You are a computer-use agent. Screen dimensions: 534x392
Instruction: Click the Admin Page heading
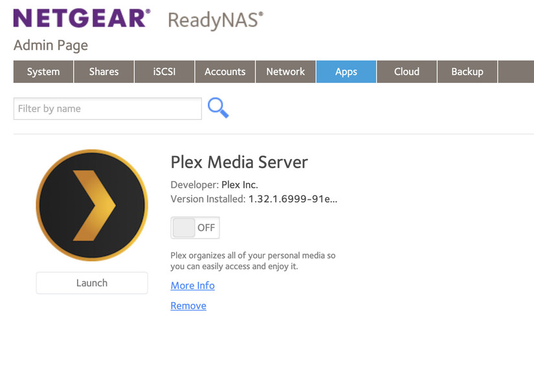(x=50, y=45)
